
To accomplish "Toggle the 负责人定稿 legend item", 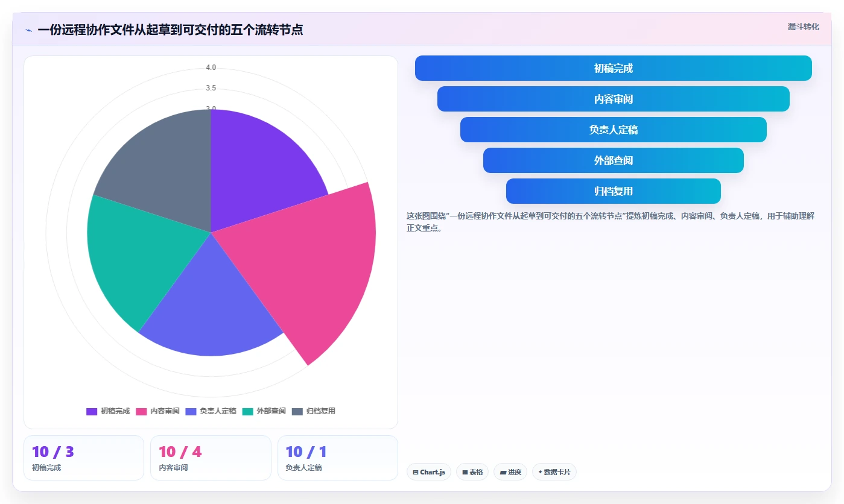I will coord(211,411).
